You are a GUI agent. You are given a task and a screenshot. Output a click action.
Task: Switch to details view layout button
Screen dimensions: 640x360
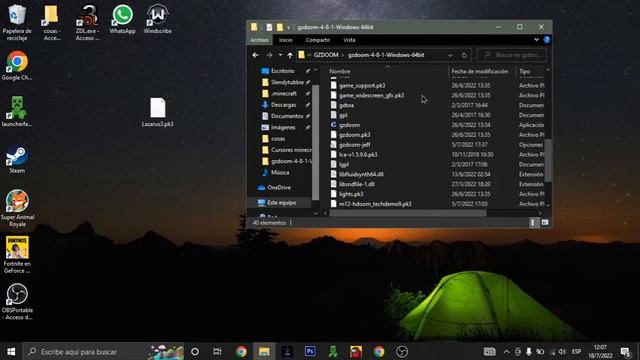(x=533, y=222)
